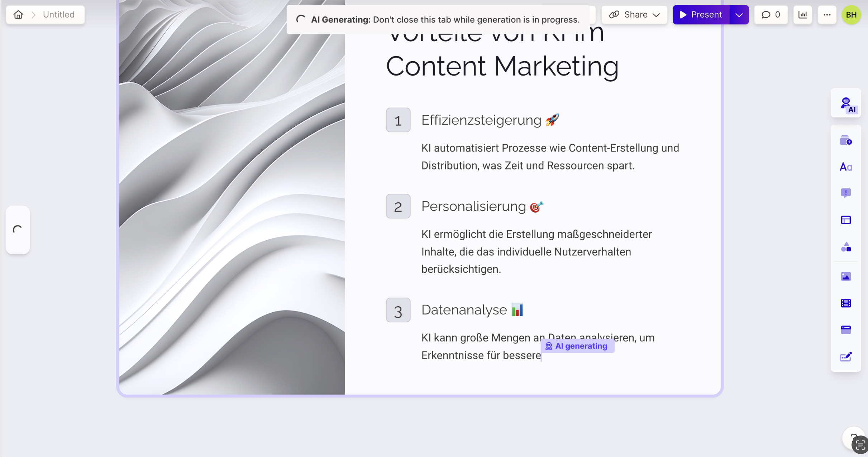Open the BH user avatar menu
This screenshot has width=868, height=457.
(851, 15)
